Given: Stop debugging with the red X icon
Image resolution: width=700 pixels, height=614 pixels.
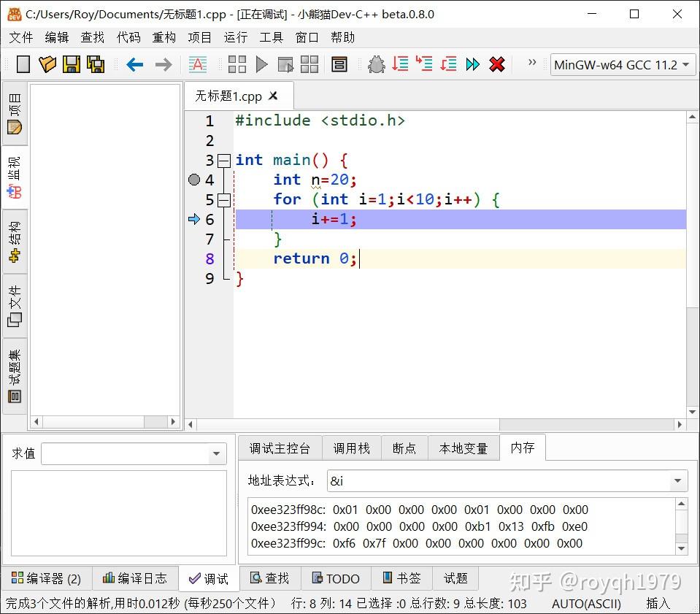Looking at the screenshot, I should click(497, 64).
